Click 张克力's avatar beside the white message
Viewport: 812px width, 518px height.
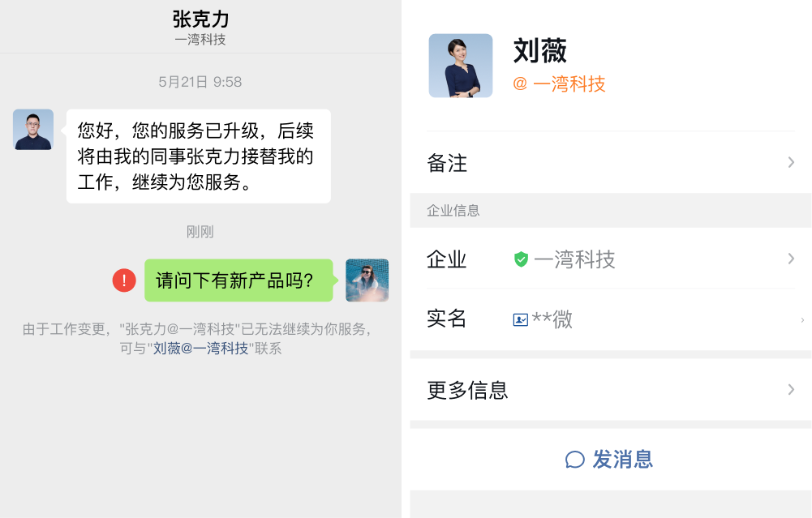[x=33, y=130]
